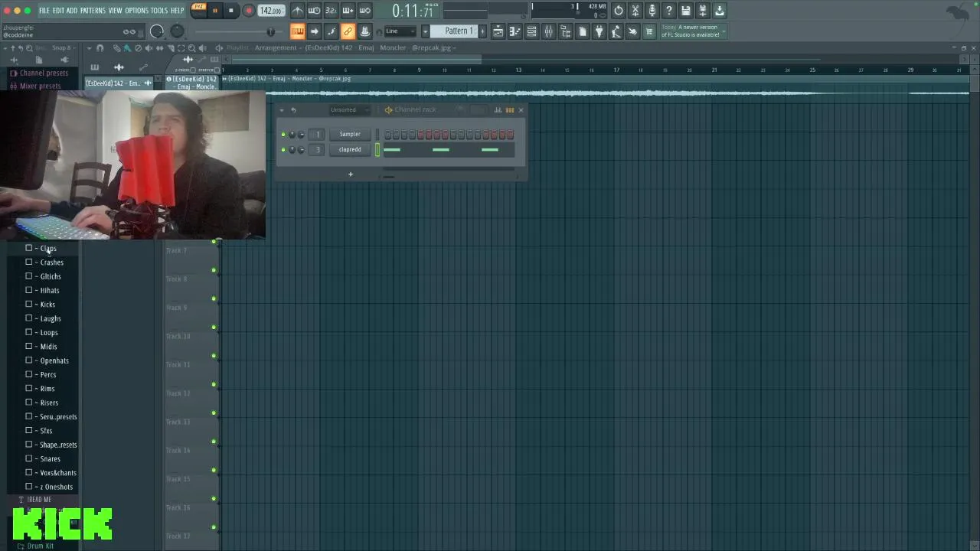
Task: Open the PATTERNS menu
Action: pos(93,11)
